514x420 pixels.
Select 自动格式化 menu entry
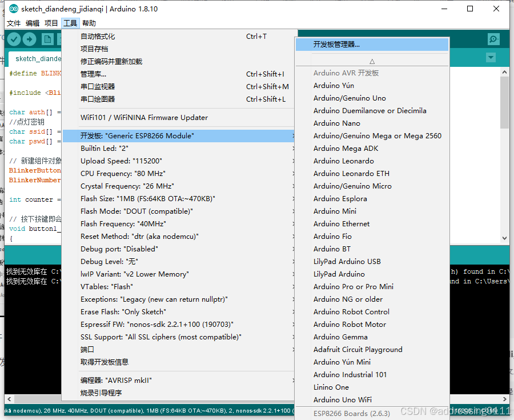click(178, 37)
